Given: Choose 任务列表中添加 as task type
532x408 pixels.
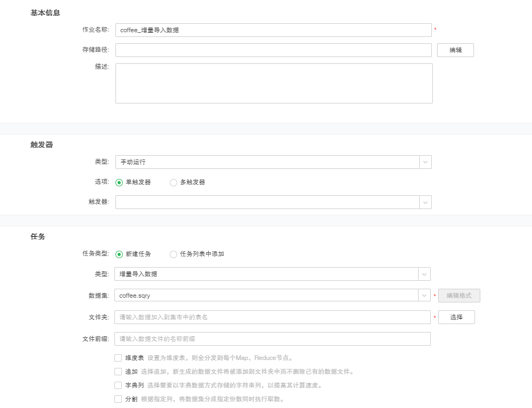Looking at the screenshot, I should tap(173, 254).
